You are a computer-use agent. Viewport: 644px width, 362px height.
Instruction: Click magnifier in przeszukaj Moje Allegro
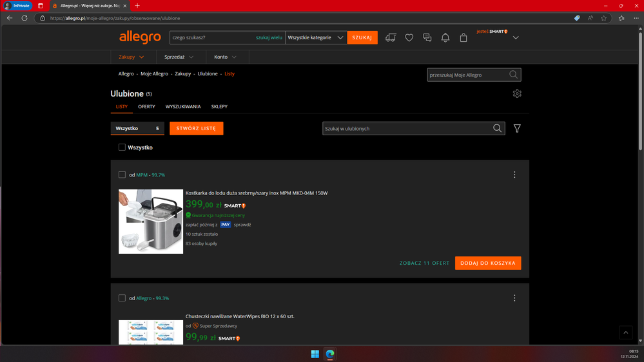[513, 75]
